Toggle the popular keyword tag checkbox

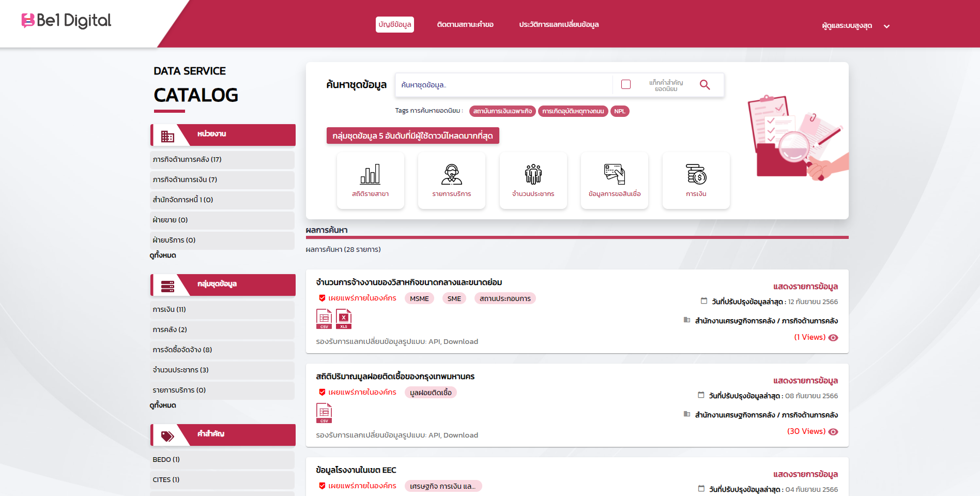click(x=626, y=84)
